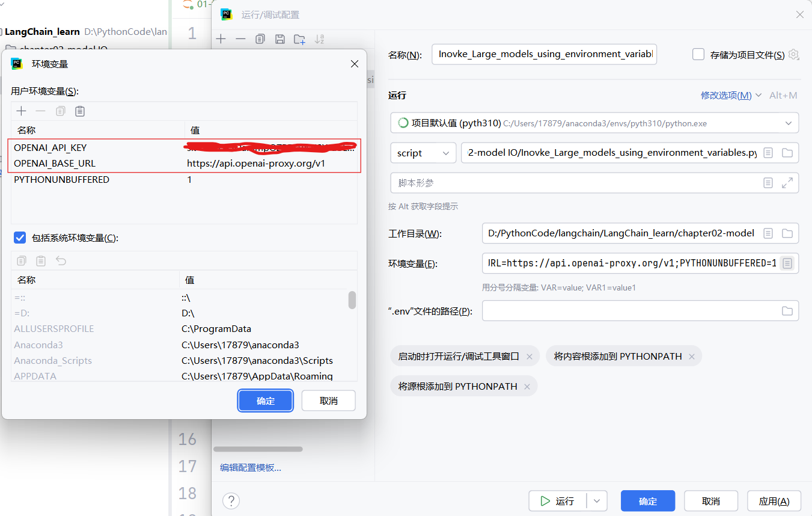Open help via the question mark icon
Image resolution: width=812 pixels, height=516 pixels.
[231, 500]
